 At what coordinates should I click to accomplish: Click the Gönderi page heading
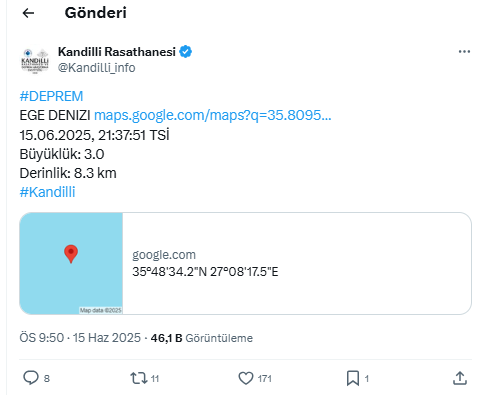pyautogui.click(x=96, y=13)
